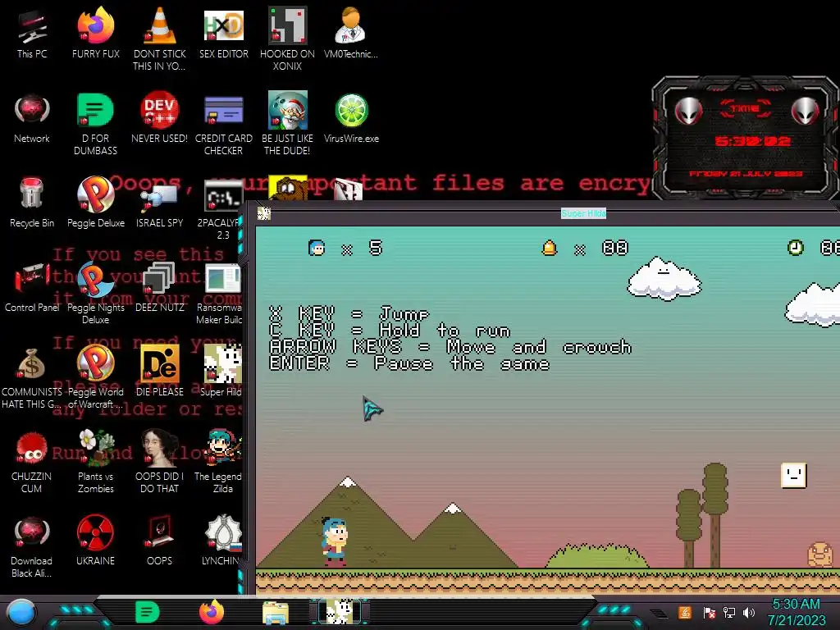Launch Peggle Deluxe from desktop

95,203
